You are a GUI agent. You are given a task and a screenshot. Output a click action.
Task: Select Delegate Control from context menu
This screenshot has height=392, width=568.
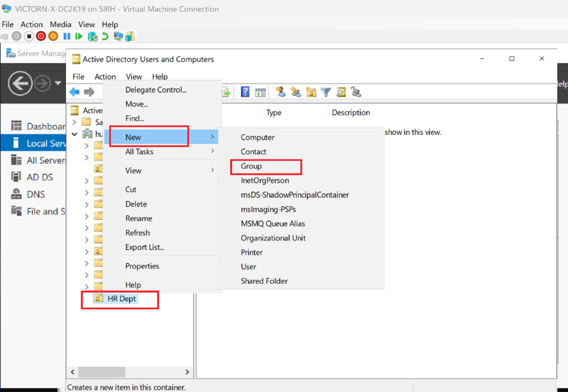pos(156,90)
